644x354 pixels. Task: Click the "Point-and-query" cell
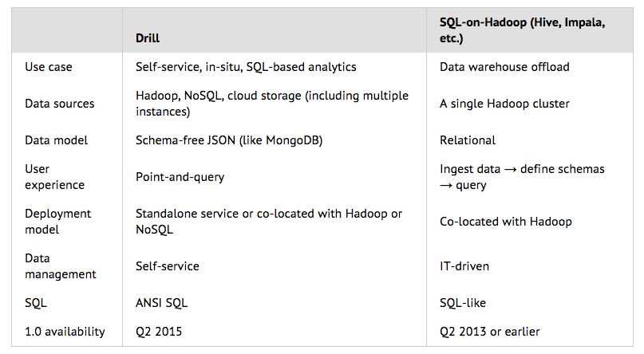point(180,177)
